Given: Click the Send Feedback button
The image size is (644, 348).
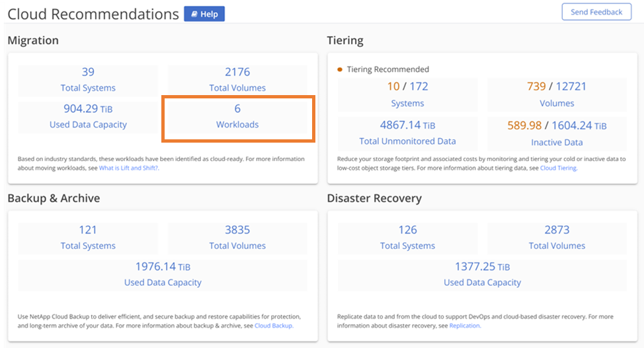Looking at the screenshot, I should tap(596, 12).
